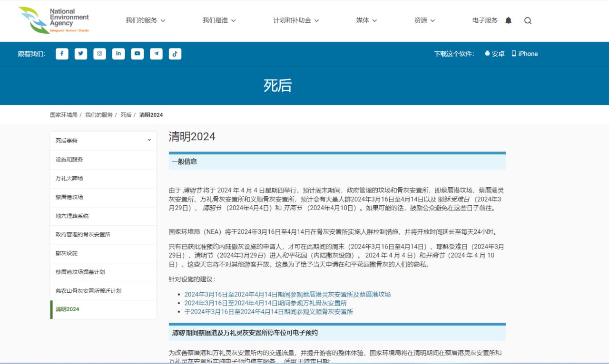Visit the Facebook social icon
This screenshot has height=364, width=609.
pyautogui.click(x=62, y=54)
